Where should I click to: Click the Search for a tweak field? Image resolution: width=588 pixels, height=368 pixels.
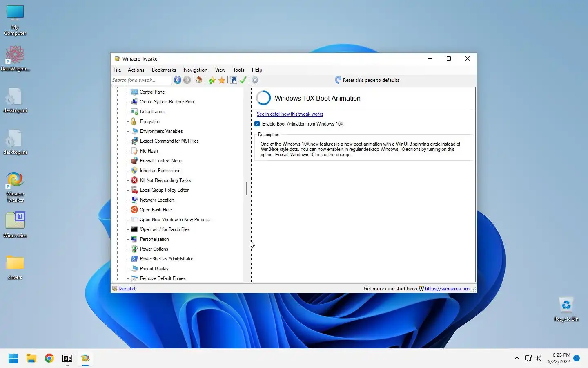point(141,80)
